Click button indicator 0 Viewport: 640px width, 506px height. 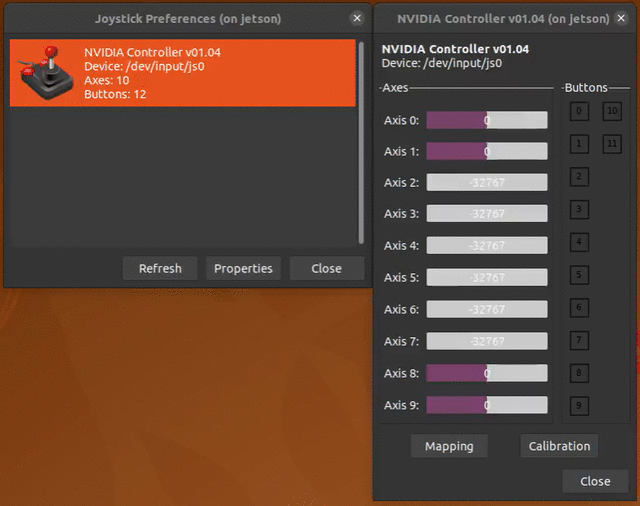coord(579,111)
